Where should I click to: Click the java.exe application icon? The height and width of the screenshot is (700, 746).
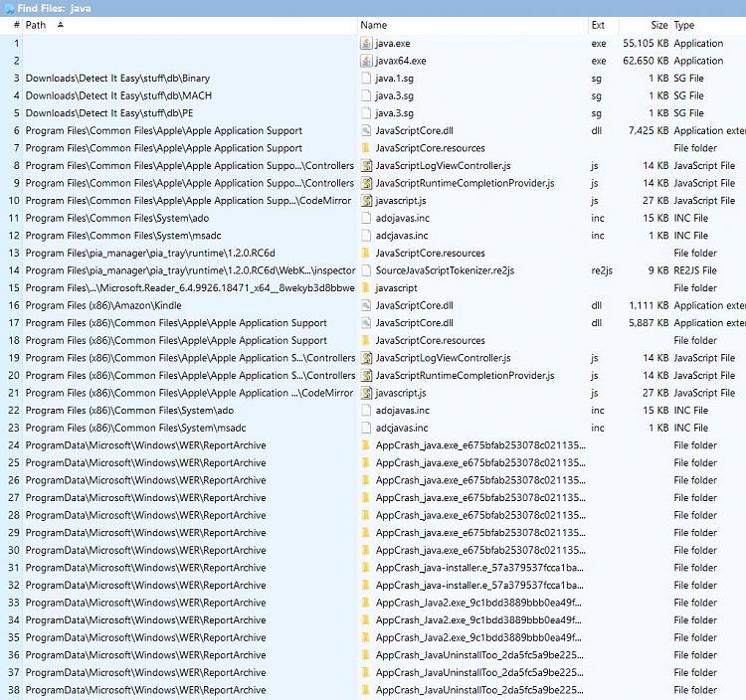(x=366, y=44)
